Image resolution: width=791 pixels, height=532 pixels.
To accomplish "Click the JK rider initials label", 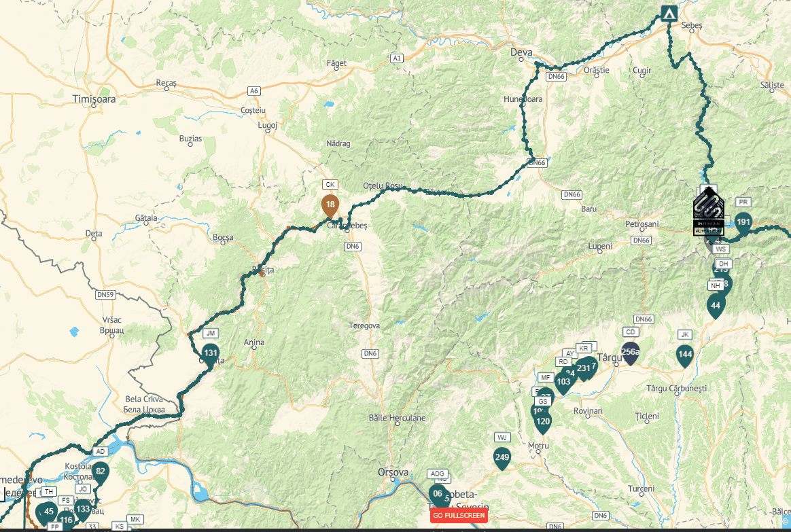I will point(684,334).
